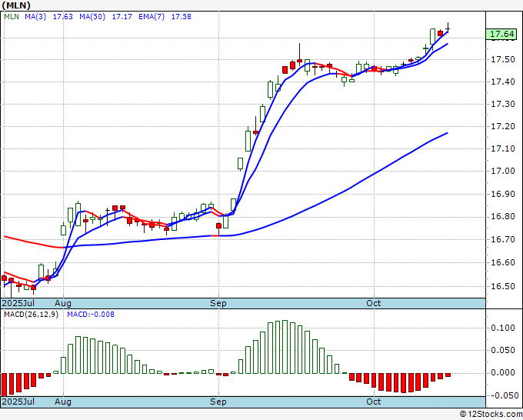Click 2025Jul on the price chart time axis

point(18,303)
